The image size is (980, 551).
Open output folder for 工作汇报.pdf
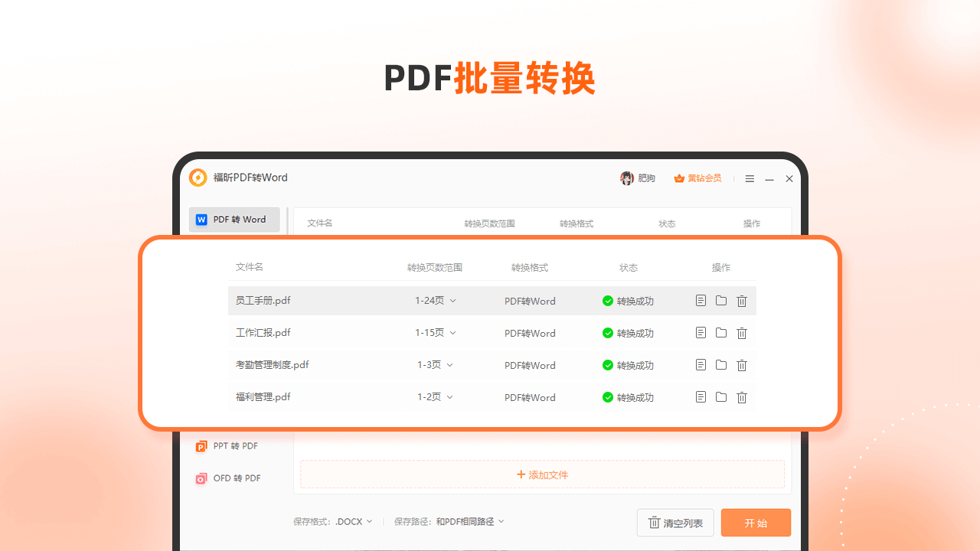click(x=721, y=333)
